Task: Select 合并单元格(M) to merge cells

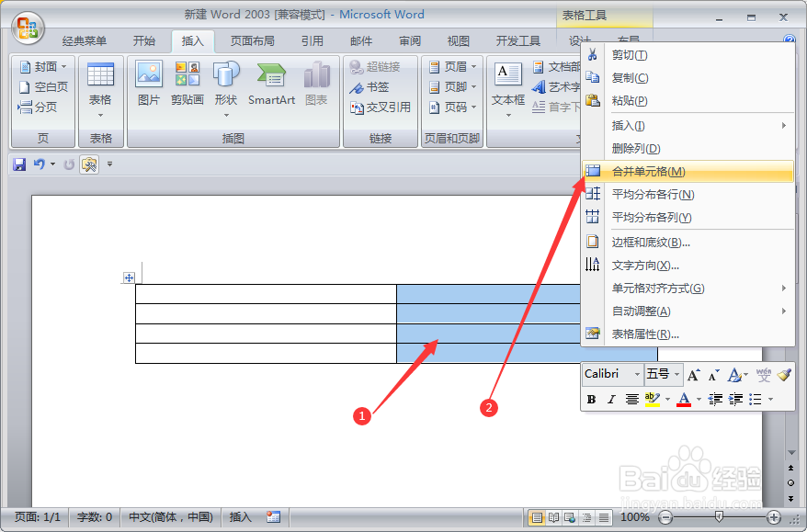Action: click(x=688, y=171)
